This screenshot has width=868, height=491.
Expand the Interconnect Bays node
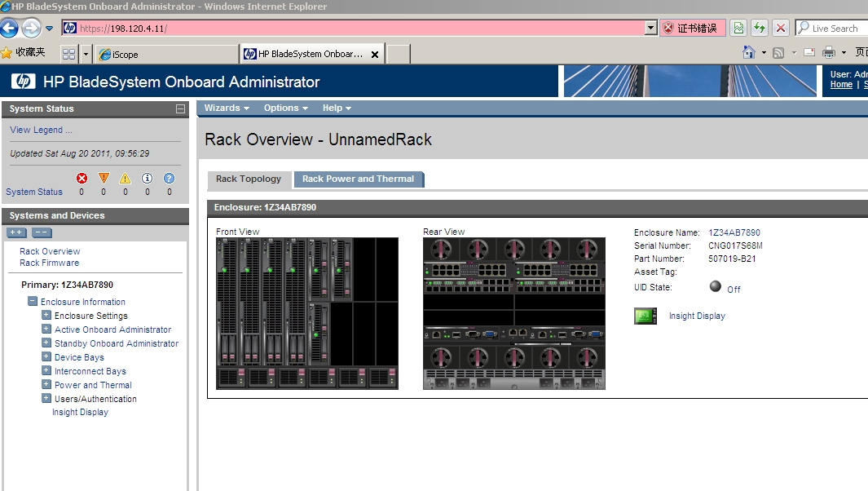tap(46, 371)
